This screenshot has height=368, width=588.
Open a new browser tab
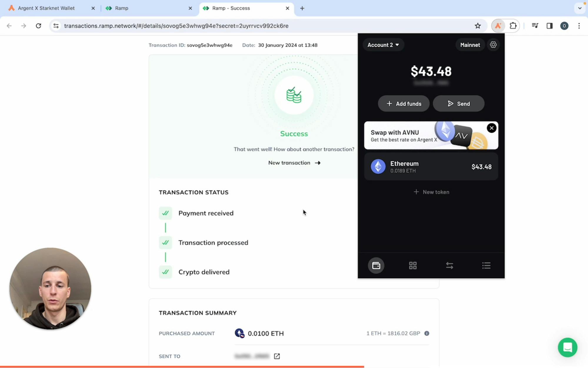[x=302, y=8]
